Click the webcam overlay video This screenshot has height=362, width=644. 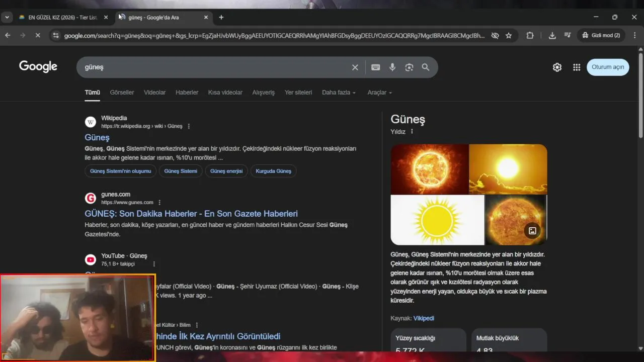[78, 318]
